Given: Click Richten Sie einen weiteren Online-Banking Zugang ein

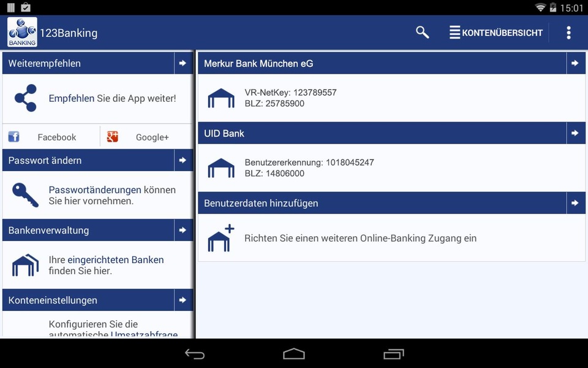Looking at the screenshot, I should (x=360, y=239).
